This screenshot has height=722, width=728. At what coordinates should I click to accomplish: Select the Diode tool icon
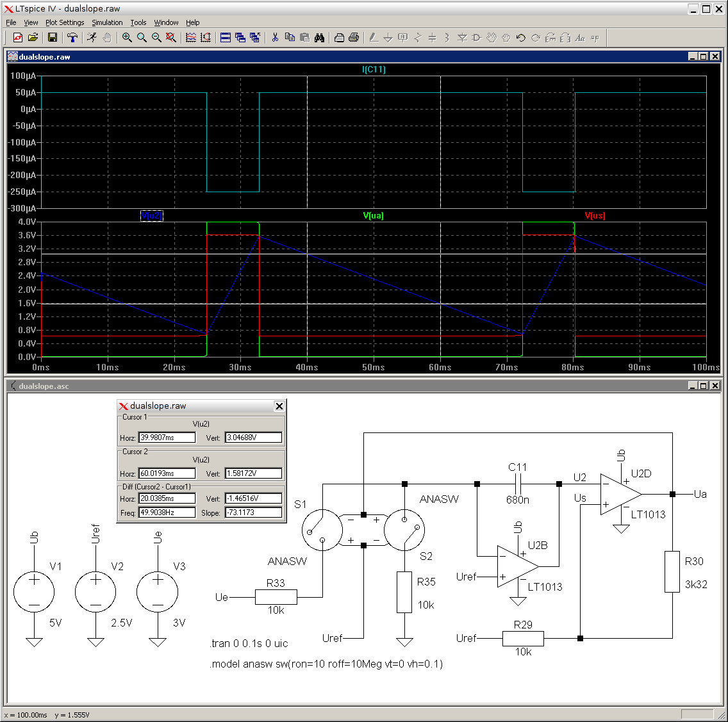tap(462, 38)
